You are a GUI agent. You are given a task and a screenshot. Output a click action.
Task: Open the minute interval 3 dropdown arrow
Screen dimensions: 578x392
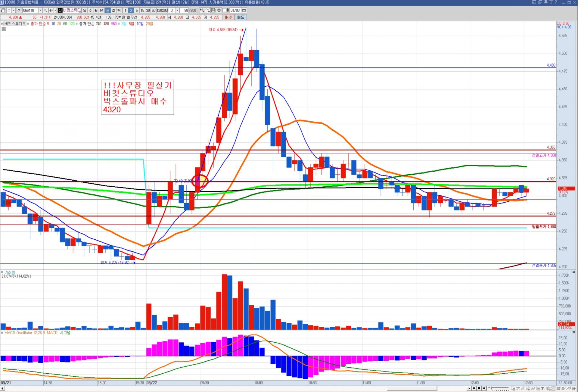(177, 10)
